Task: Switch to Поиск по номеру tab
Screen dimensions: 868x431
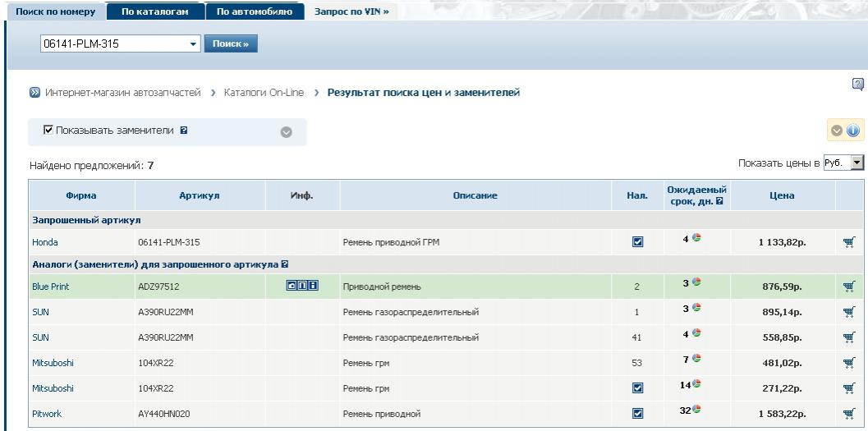Action: [55, 11]
